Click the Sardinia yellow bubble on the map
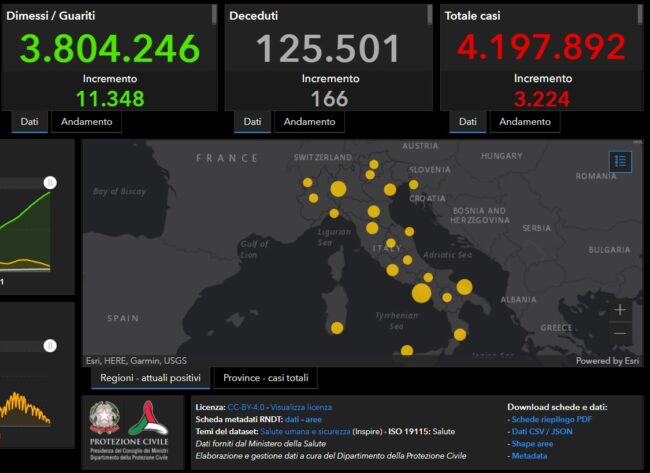The width and height of the screenshot is (650, 473). [337, 328]
